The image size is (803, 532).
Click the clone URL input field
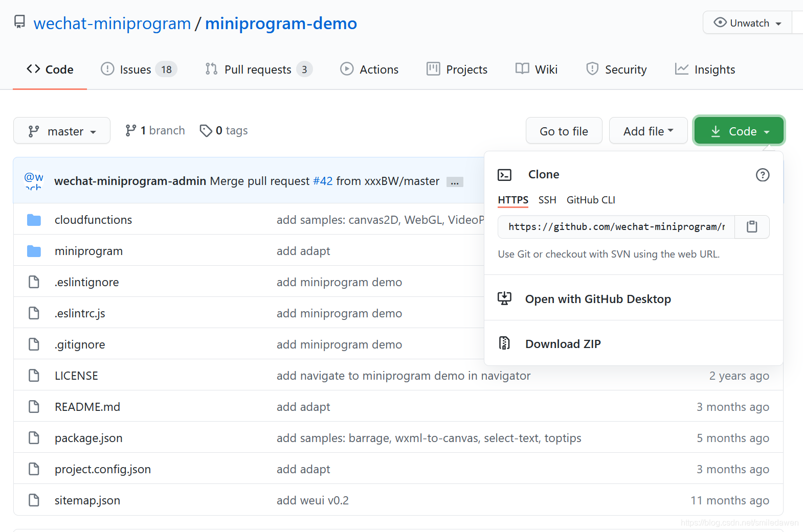point(616,227)
